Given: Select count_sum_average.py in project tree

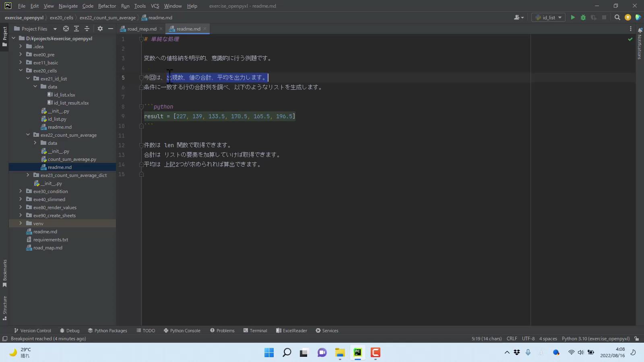Looking at the screenshot, I should pos(72,159).
